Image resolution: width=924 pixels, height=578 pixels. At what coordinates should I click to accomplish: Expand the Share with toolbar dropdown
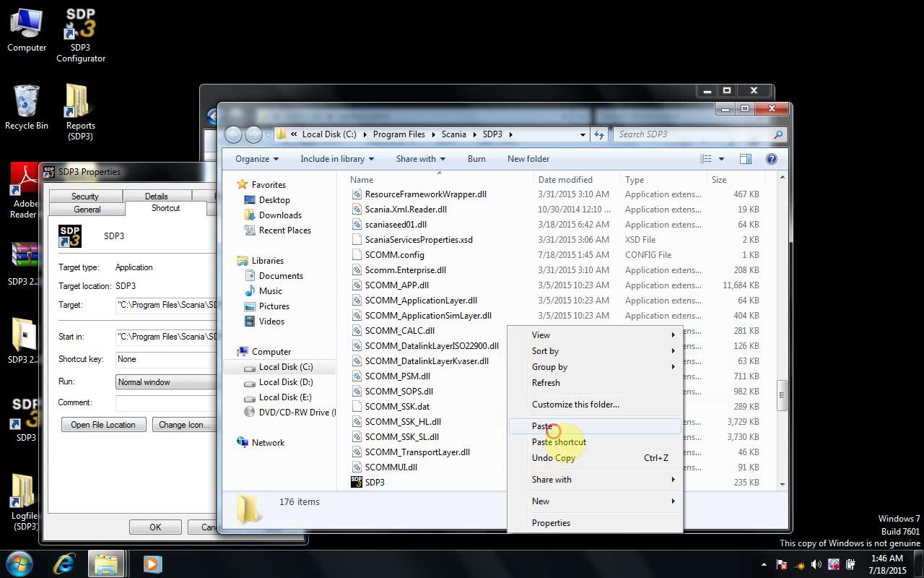pyautogui.click(x=421, y=159)
